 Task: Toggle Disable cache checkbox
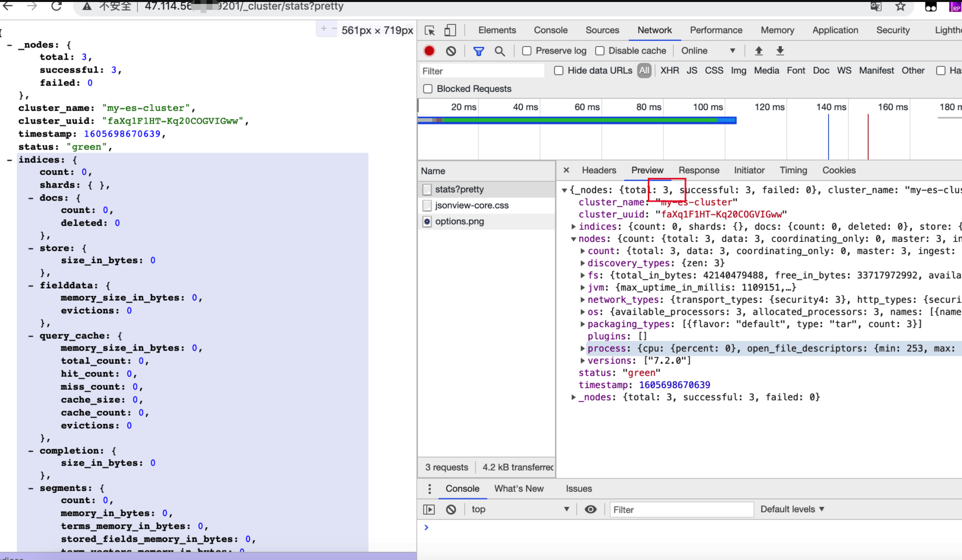[599, 50]
